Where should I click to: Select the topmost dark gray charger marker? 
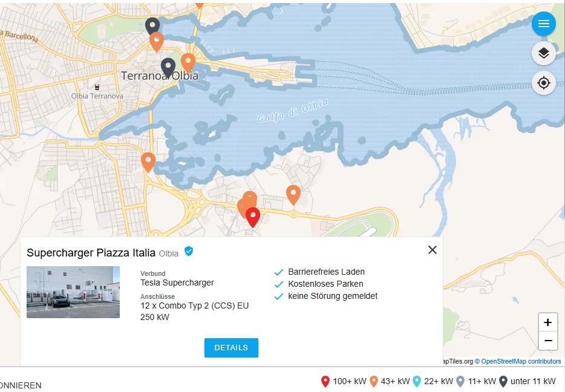pyautogui.click(x=152, y=25)
